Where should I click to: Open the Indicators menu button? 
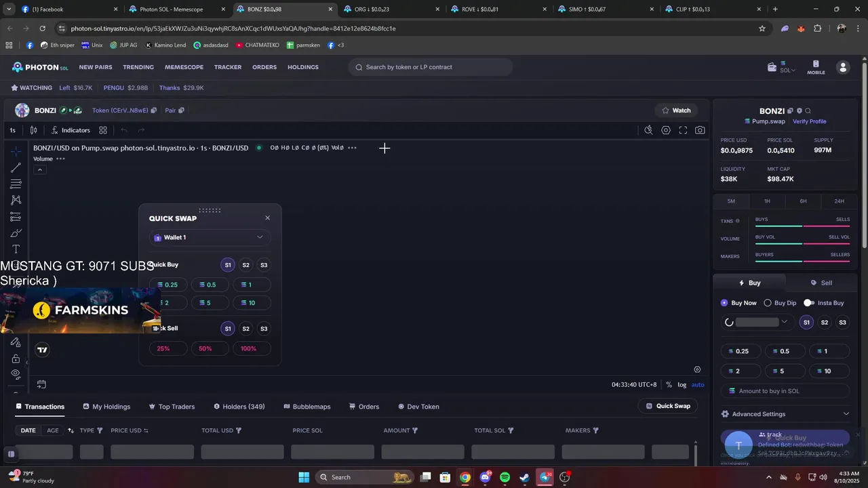71,130
